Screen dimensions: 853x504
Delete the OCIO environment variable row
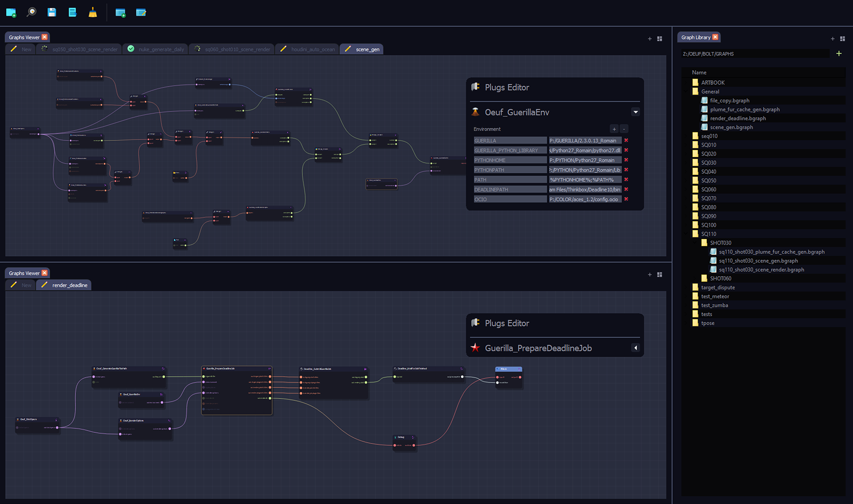coord(626,199)
